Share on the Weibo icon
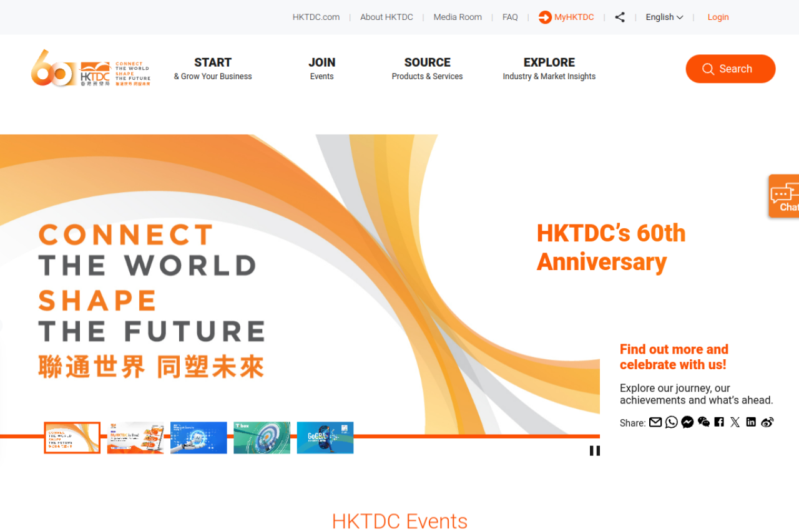Viewport: 799px width, 532px height. 767,422
